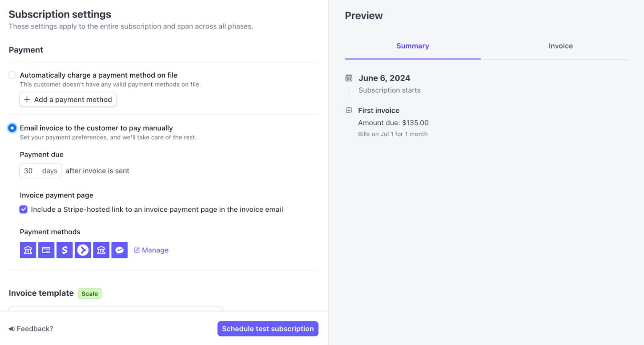Screen dimensions: 644x345
Task: Click Schedule test subscription
Action: 267,329
